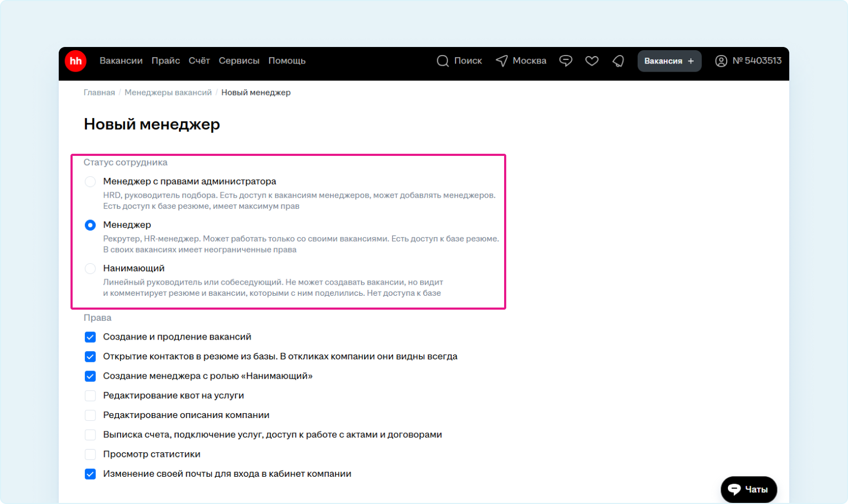Go to Менеджеры вакансий breadcrumb link
This screenshot has height=504, width=848.
168,92
